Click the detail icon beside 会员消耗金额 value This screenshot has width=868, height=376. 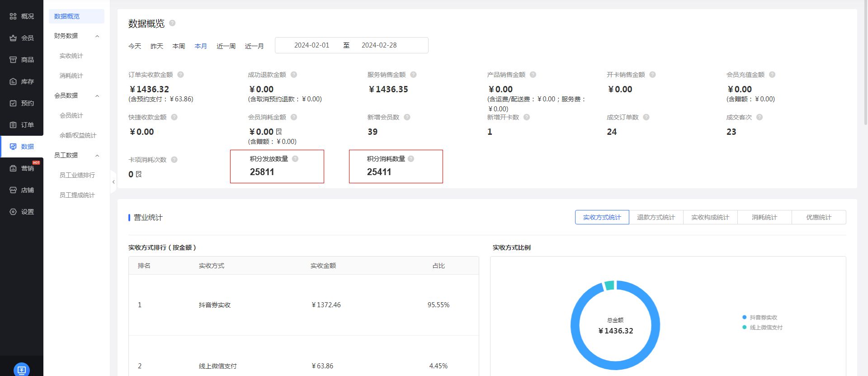pos(279,132)
